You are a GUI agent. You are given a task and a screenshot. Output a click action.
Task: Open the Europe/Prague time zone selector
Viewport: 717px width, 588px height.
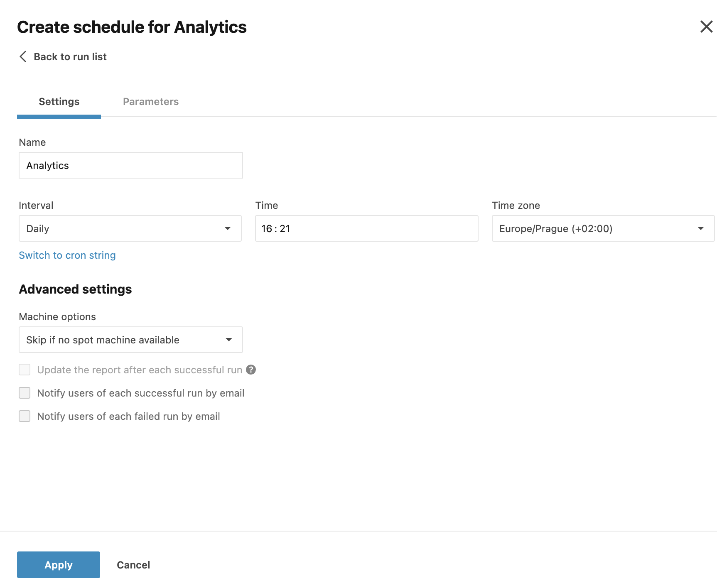602,228
